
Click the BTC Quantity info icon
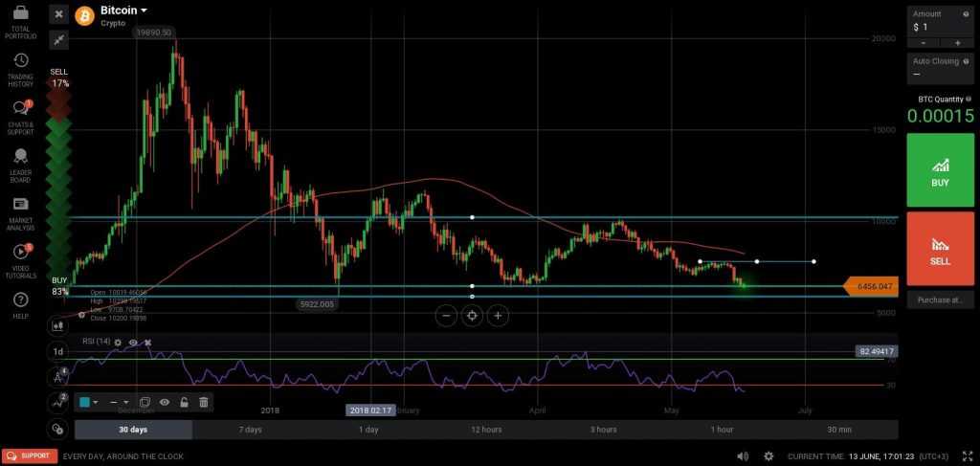(969, 99)
